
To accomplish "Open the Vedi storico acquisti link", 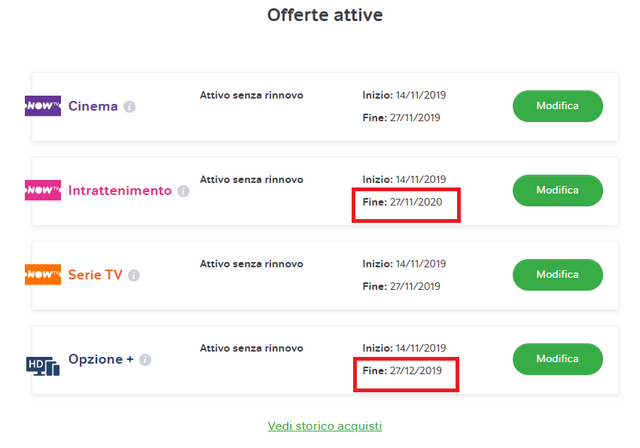I will (x=325, y=426).
